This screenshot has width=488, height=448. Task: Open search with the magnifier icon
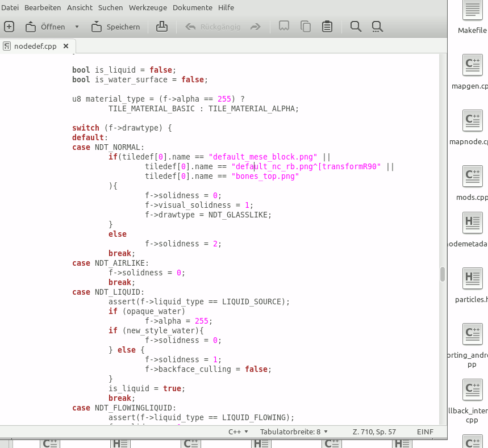[356, 27]
